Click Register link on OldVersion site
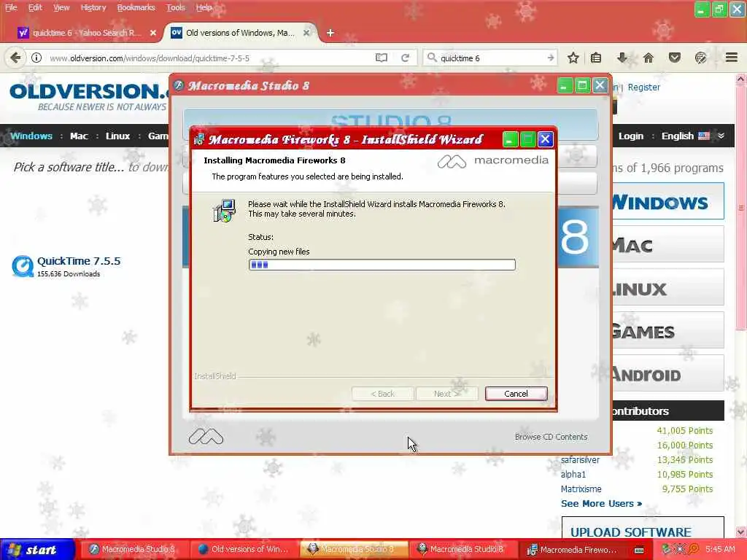 pos(643,87)
